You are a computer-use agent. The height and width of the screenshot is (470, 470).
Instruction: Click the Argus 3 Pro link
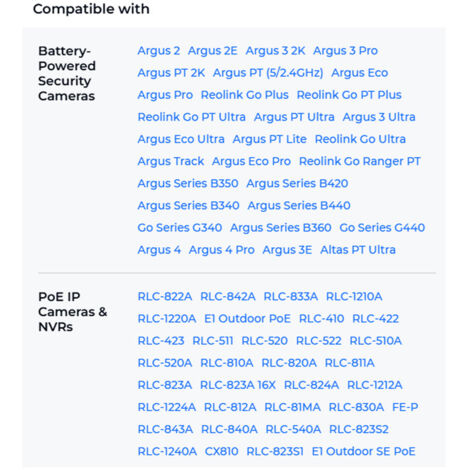pyautogui.click(x=345, y=51)
